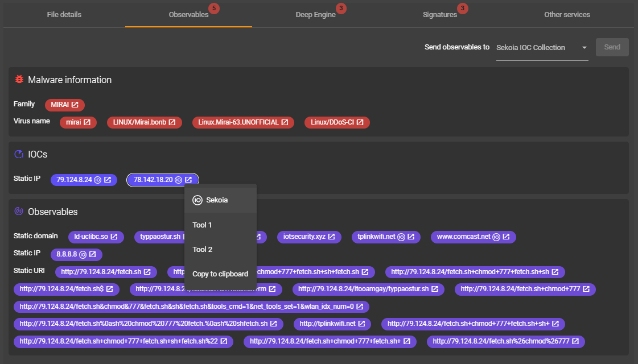The width and height of the screenshot is (638, 364).
Task: Click the 79.124.8.24 static IP chip
Action: click(84, 180)
